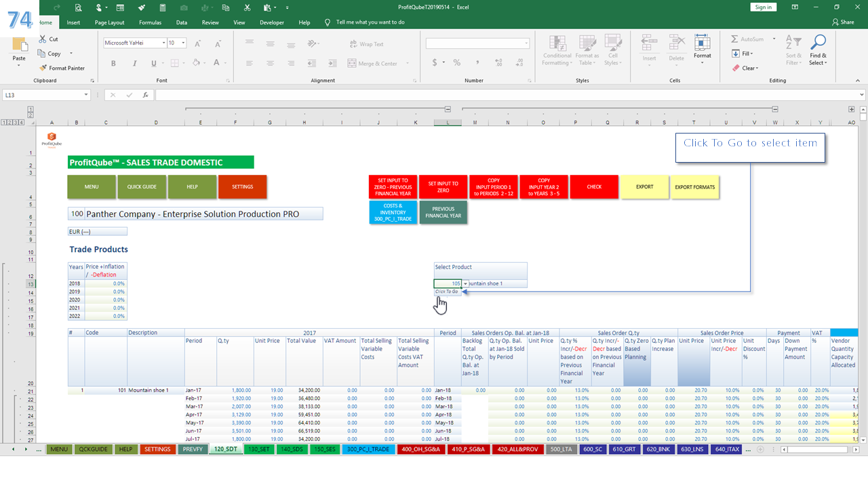
Task: Click the Cut scissors icon in the ribbon Clipboard group
Action: click(43, 39)
